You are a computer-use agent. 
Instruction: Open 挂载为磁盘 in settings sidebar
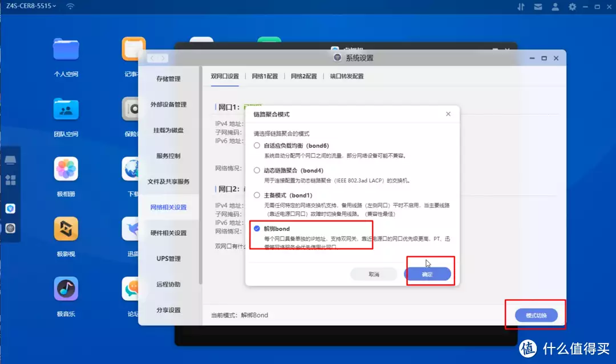[x=168, y=130]
